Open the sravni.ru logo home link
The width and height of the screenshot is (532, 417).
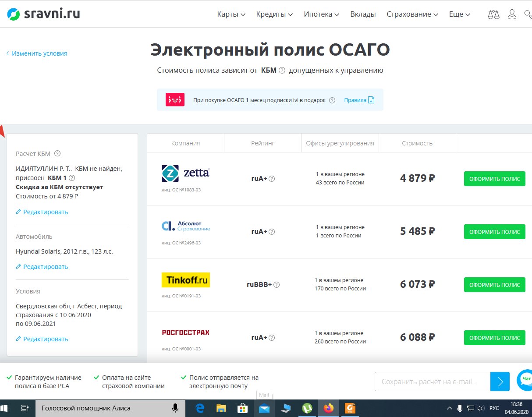[x=43, y=14]
